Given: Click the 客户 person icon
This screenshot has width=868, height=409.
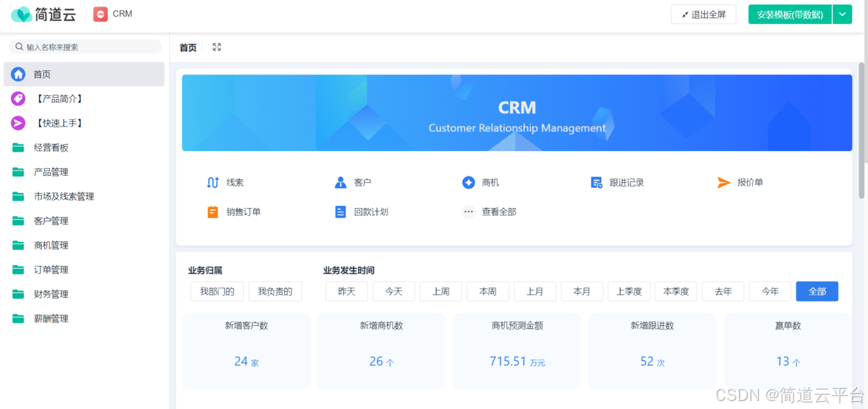Looking at the screenshot, I should click(341, 183).
